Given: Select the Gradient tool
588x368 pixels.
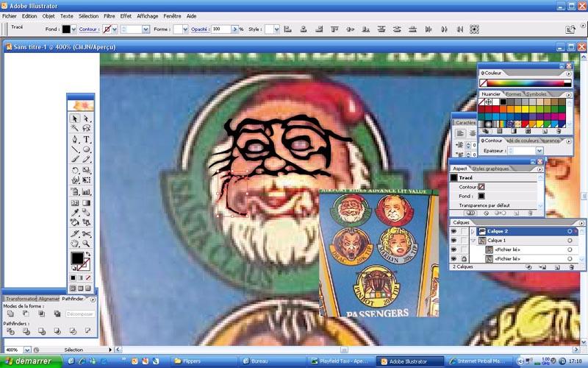Looking at the screenshot, I should [86, 203].
